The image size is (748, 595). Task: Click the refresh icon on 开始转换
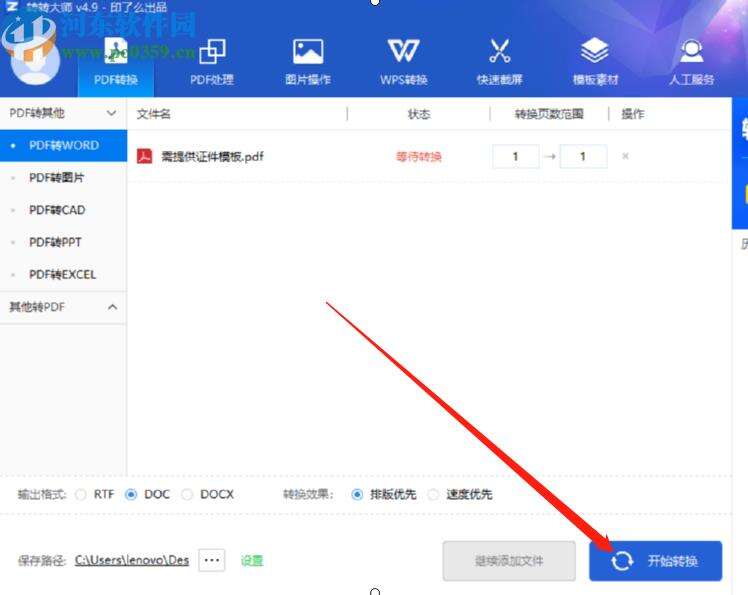(622, 561)
